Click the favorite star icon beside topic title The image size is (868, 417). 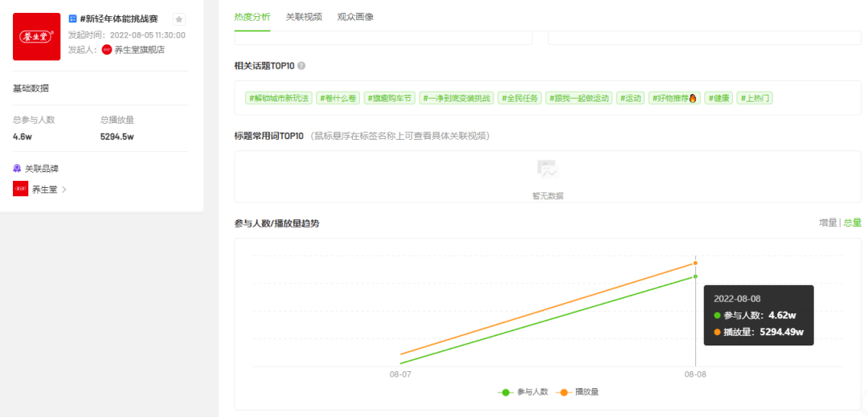[178, 19]
